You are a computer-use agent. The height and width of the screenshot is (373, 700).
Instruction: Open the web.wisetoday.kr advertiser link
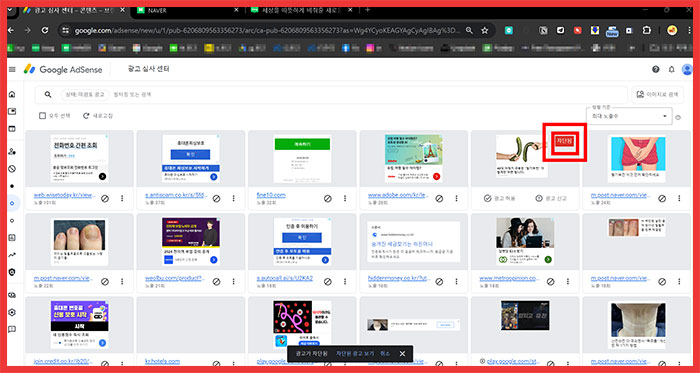pos(65,195)
